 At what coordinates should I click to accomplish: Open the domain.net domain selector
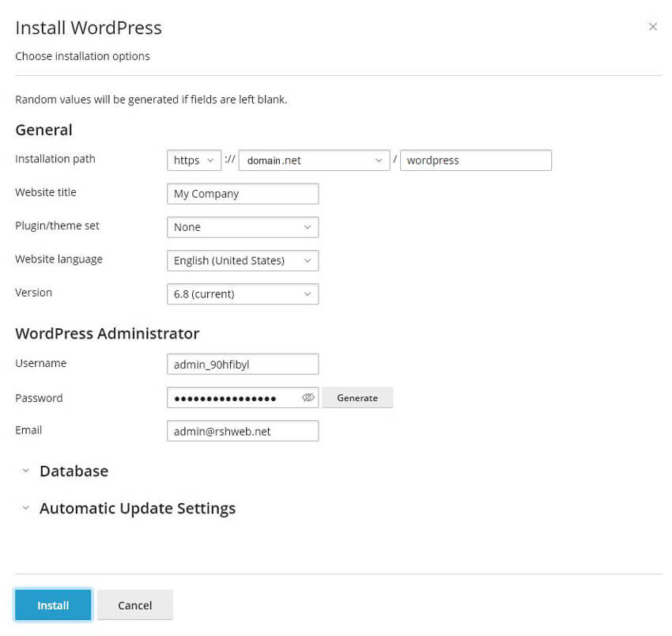pos(314,160)
